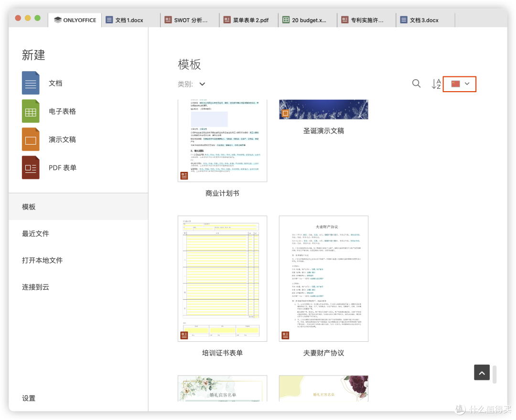Open the language flag dropdown

pos(460,84)
